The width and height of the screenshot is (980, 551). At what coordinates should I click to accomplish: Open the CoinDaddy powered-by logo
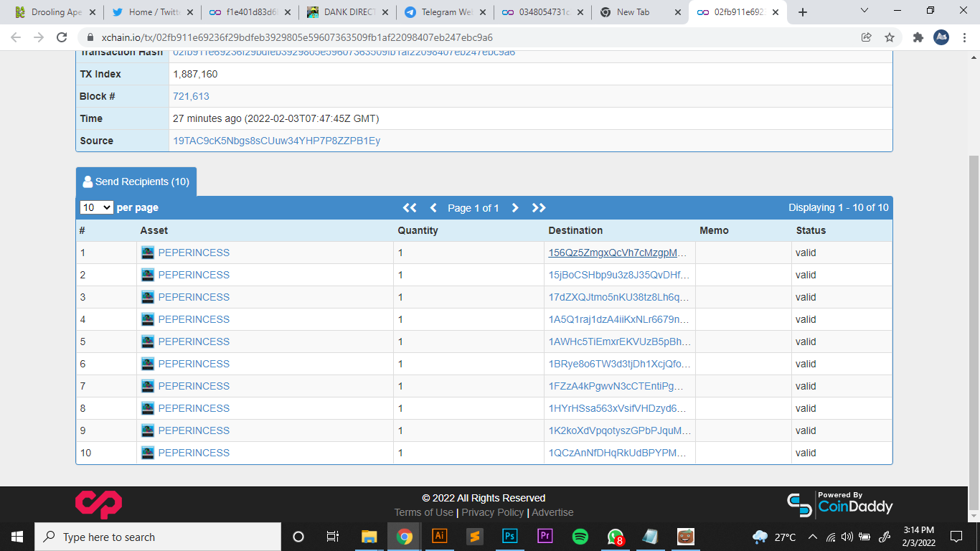pyautogui.click(x=840, y=504)
